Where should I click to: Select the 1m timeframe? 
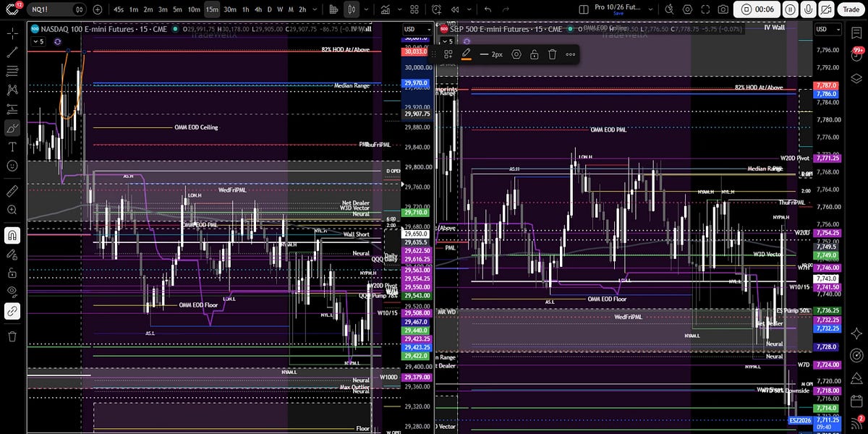[134, 9]
